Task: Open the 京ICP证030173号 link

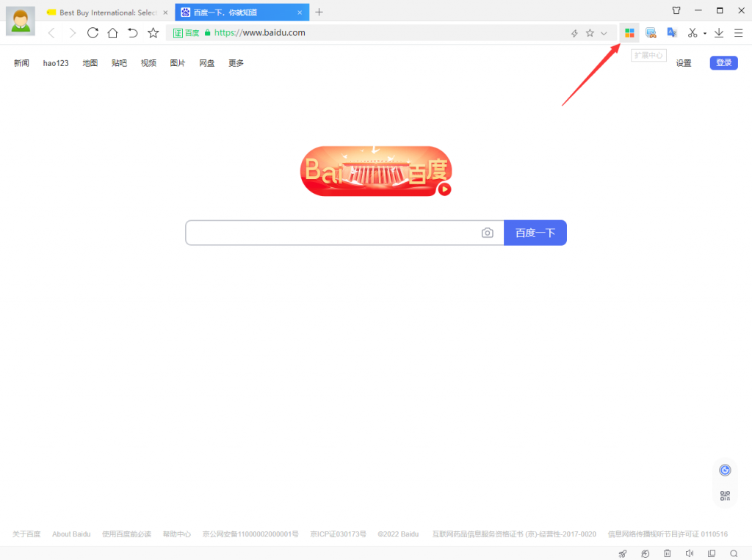Action: tap(338, 534)
